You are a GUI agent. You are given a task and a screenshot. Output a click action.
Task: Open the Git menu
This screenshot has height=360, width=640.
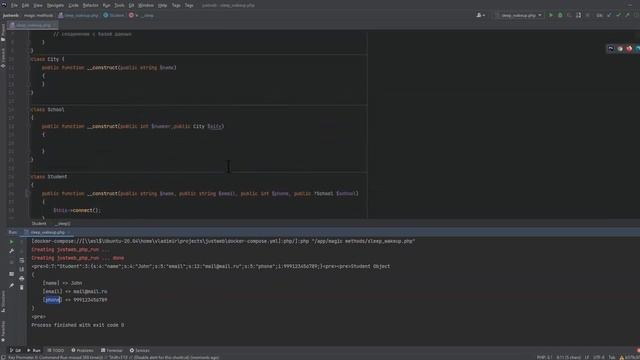[x=131, y=5]
